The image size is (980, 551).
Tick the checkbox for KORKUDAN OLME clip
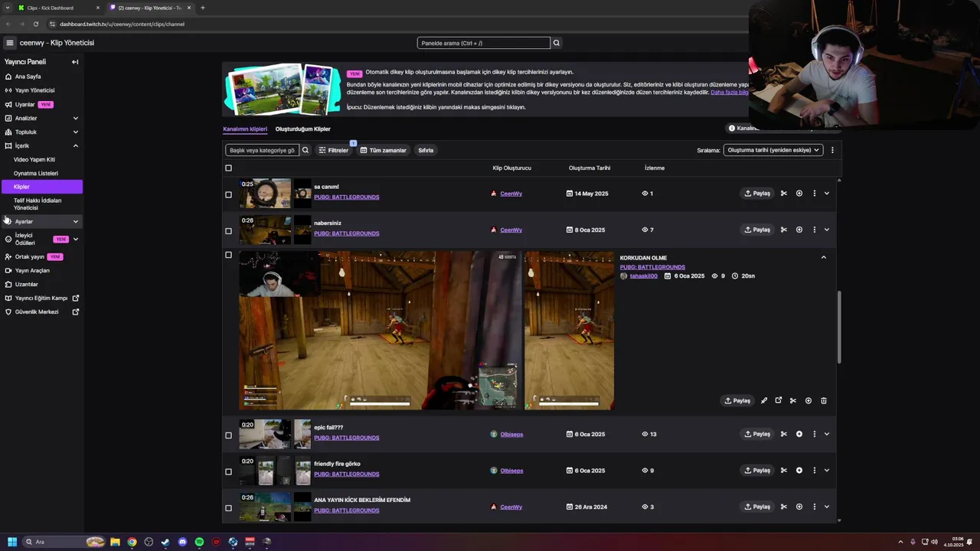[228, 255]
